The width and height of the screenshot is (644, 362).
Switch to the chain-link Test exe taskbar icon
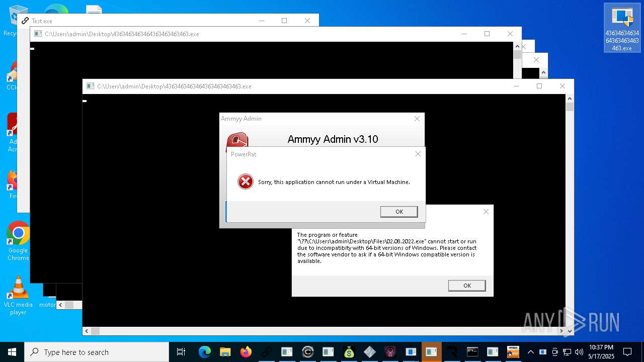coord(266,352)
